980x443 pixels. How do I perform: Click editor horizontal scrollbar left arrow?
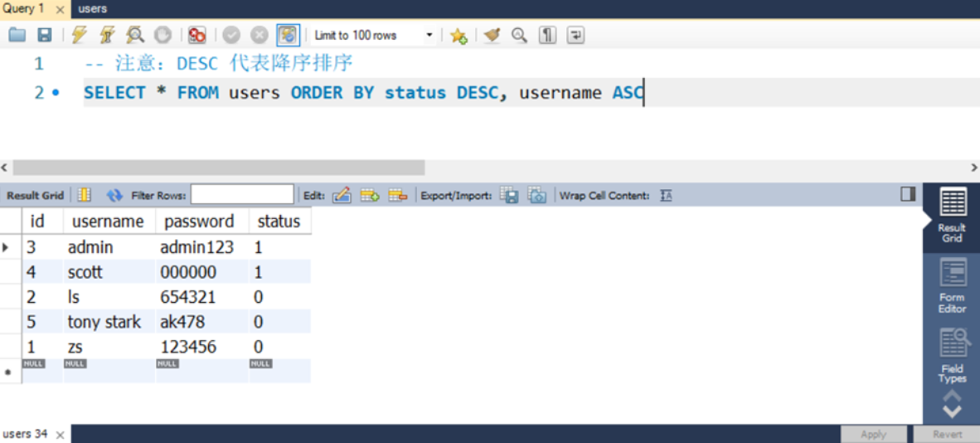pos(4,168)
